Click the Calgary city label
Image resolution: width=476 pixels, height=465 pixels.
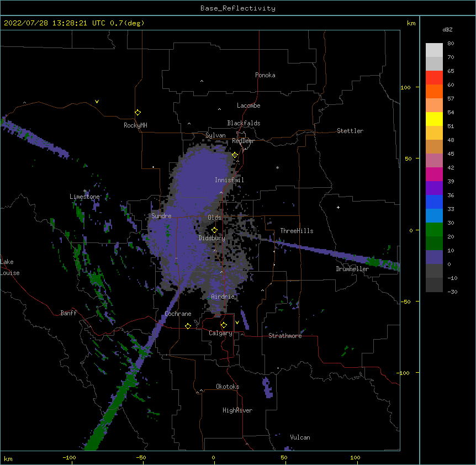[x=220, y=333]
